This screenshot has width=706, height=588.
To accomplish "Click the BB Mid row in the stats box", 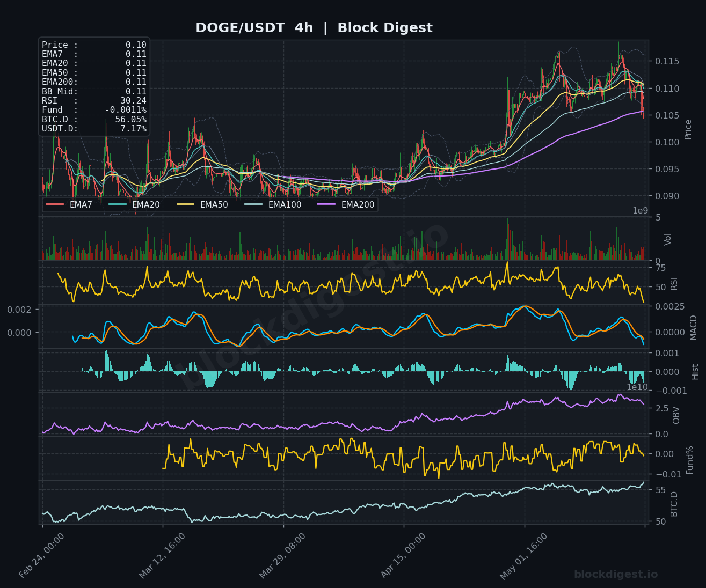I will coord(94,91).
